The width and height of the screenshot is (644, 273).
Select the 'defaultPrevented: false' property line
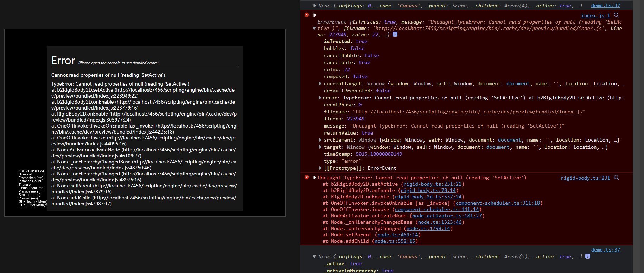coord(357,91)
